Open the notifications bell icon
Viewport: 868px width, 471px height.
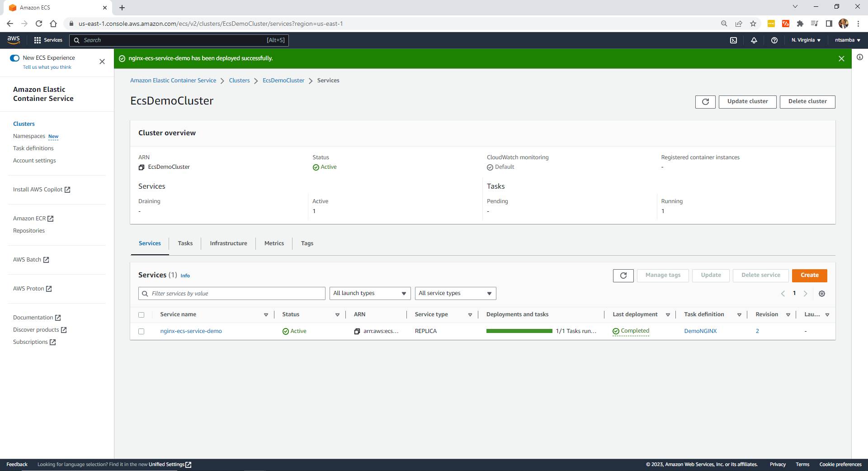point(754,40)
